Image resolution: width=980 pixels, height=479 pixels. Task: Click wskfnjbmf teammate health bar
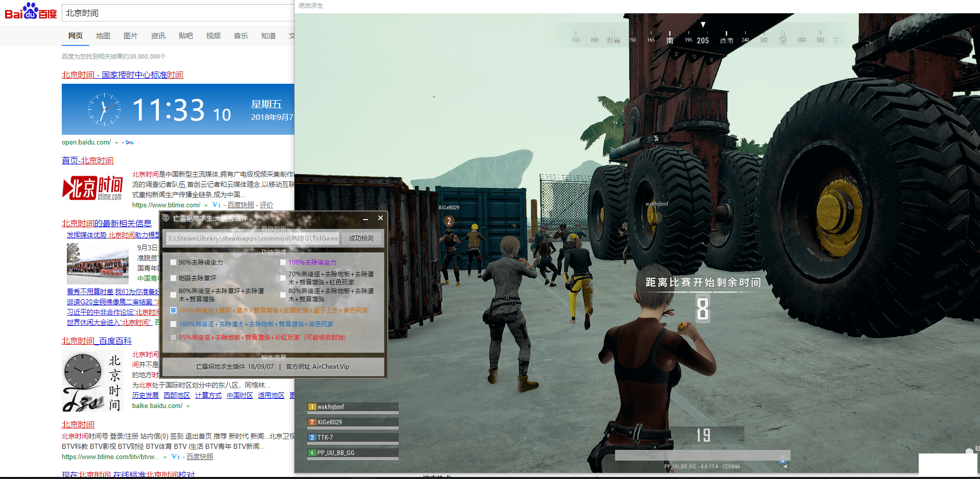tap(353, 413)
